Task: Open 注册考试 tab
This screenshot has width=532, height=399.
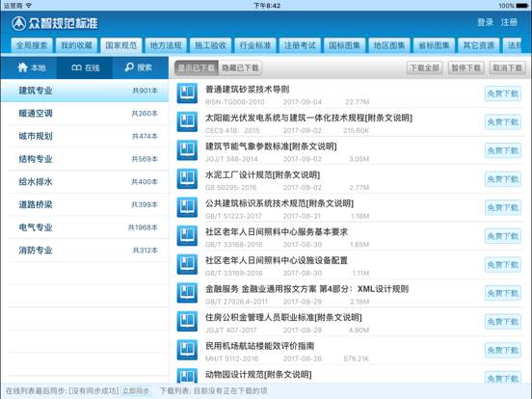Action: click(x=300, y=45)
